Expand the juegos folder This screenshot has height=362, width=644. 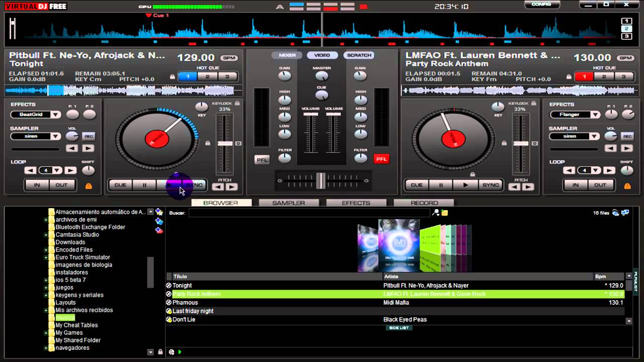[46, 288]
